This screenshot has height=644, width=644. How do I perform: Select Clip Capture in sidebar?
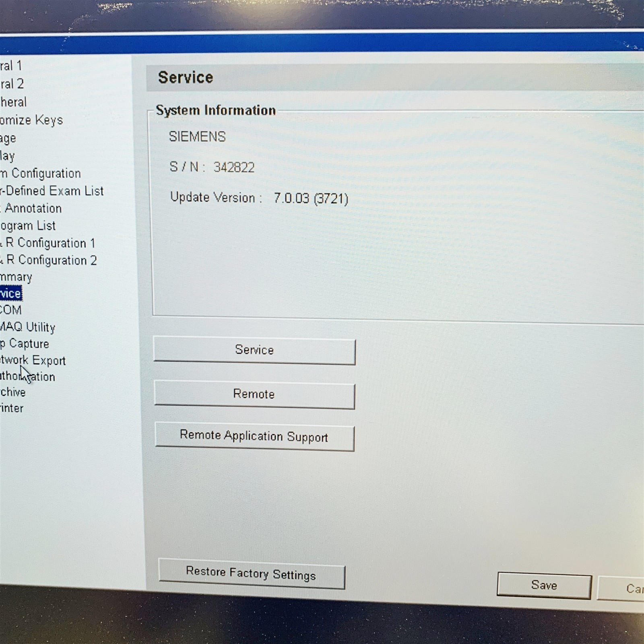tap(25, 344)
